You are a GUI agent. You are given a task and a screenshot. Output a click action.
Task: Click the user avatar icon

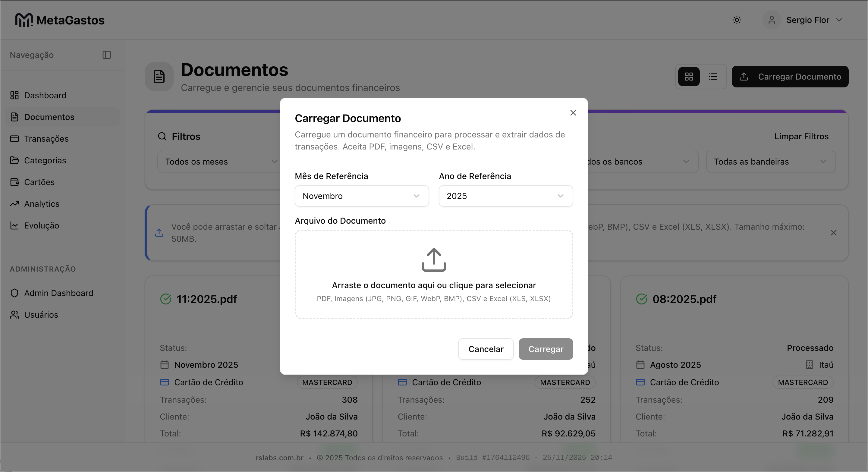pyautogui.click(x=772, y=20)
